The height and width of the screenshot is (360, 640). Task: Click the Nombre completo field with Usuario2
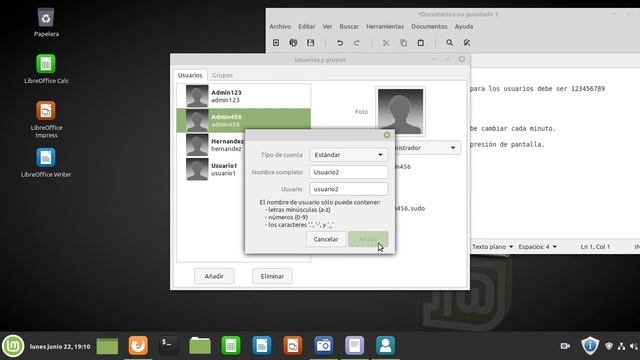tap(349, 172)
